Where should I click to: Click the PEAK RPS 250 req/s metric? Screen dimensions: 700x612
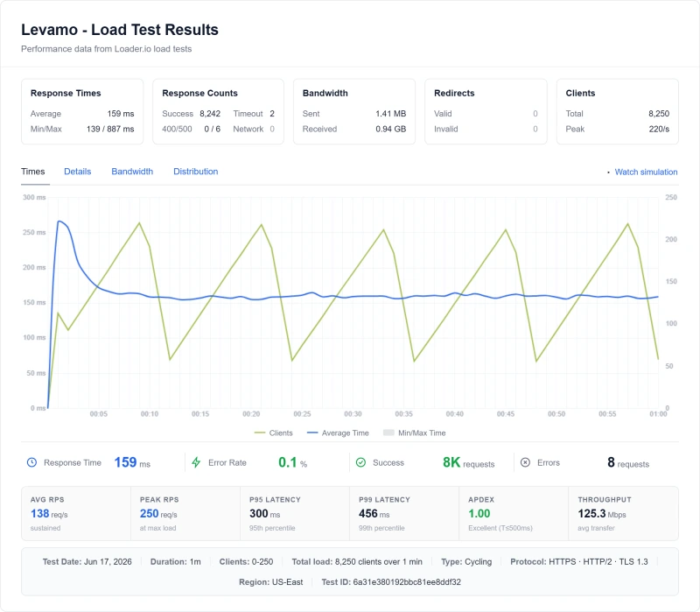[x=185, y=513]
